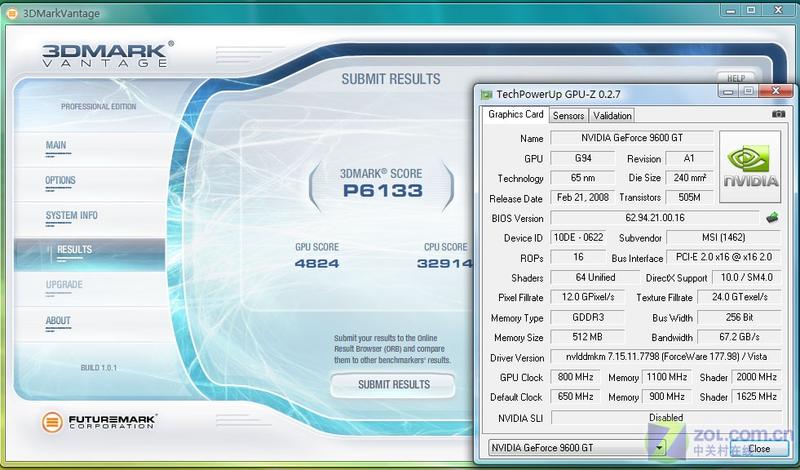The image size is (800, 470).
Task: Click the Memory Type field GDDR3
Action: tap(588, 317)
